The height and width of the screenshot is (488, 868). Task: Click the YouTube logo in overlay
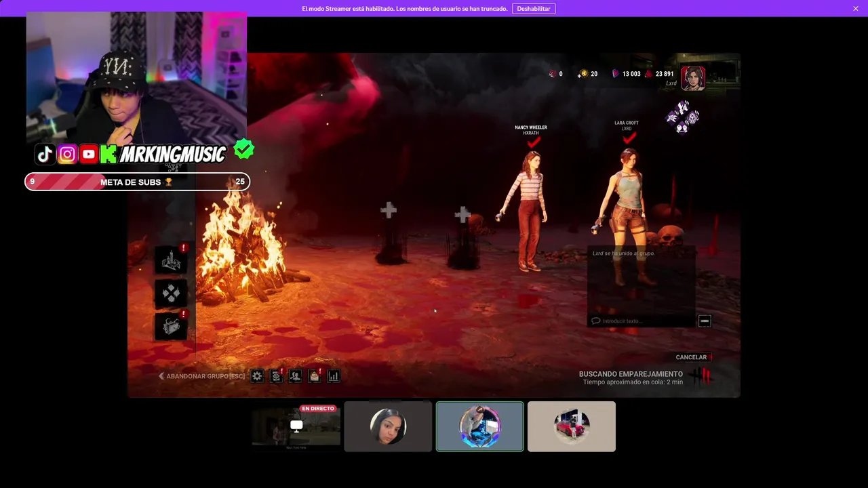[x=88, y=154]
